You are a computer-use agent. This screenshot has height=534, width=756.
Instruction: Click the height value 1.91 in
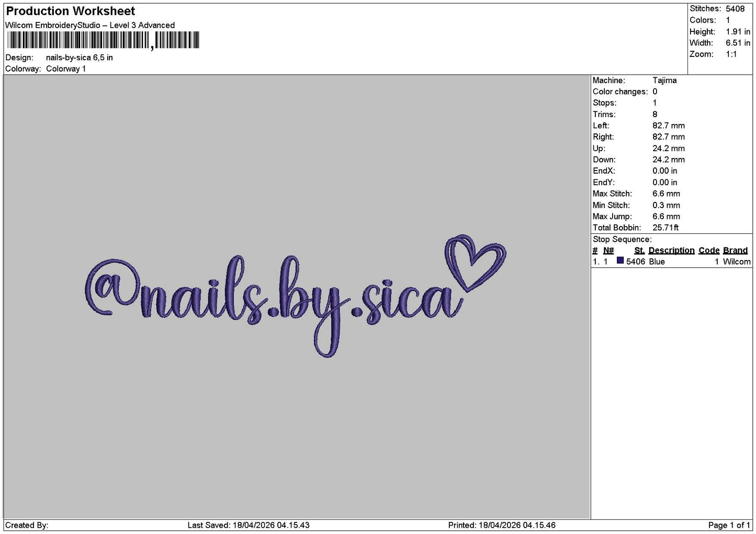point(738,32)
